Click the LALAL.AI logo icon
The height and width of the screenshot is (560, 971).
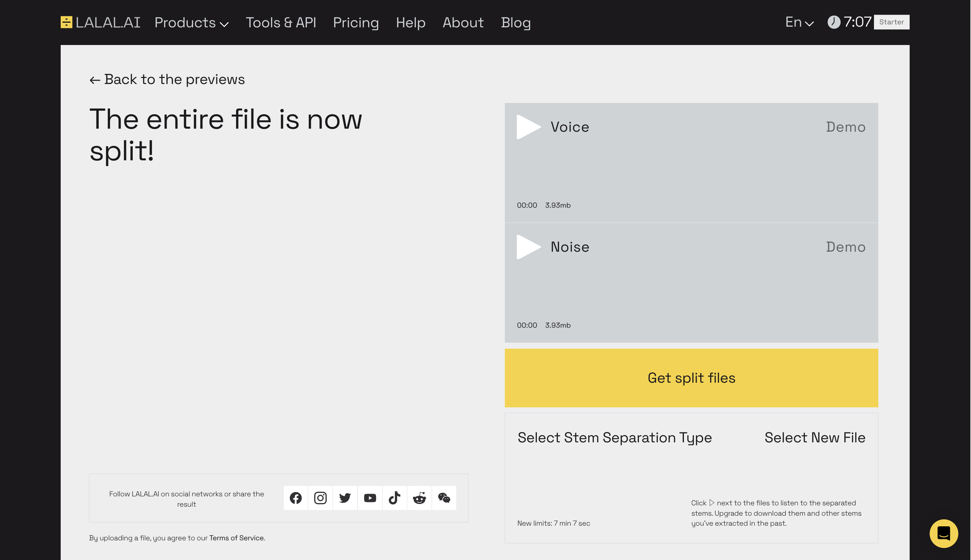click(66, 22)
